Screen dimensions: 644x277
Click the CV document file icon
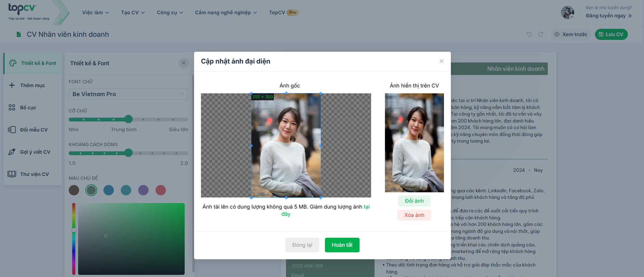click(19, 34)
